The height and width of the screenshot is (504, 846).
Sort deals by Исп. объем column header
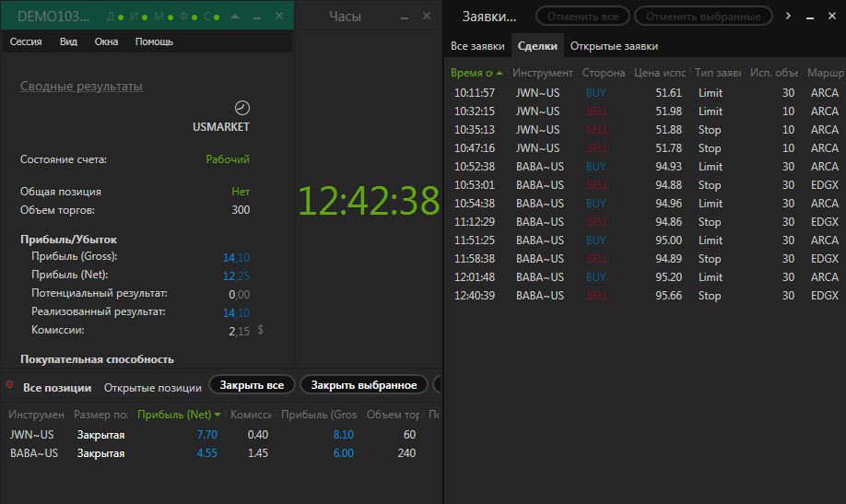774,72
